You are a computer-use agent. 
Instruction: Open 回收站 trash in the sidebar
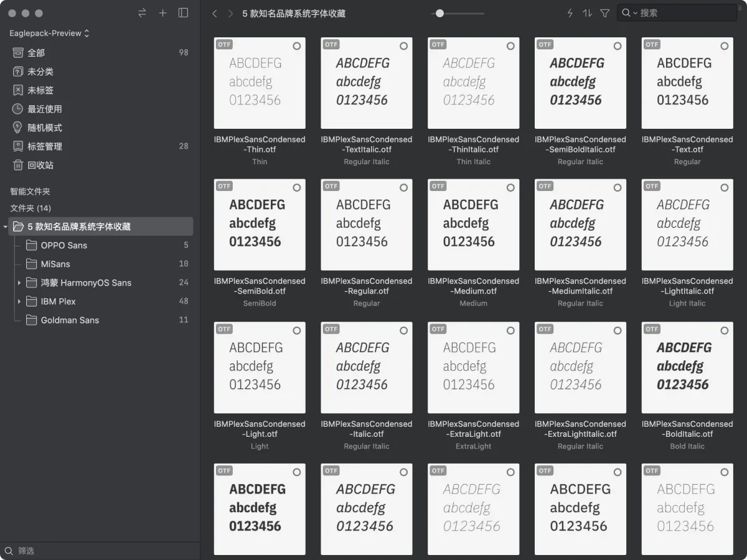coord(100,165)
